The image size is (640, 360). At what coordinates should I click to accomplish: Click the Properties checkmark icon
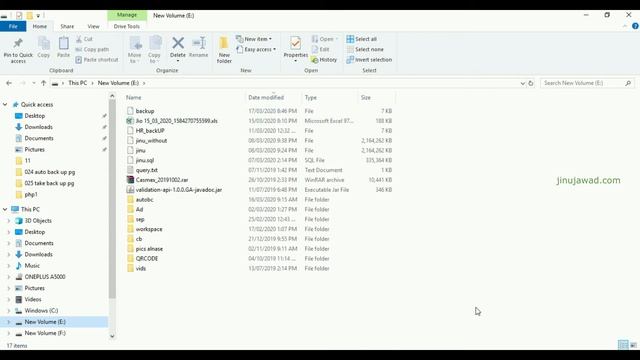point(296,43)
